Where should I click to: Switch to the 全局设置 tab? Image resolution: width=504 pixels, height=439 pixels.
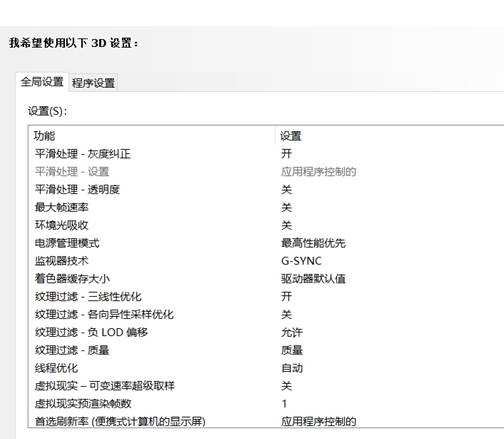42,82
